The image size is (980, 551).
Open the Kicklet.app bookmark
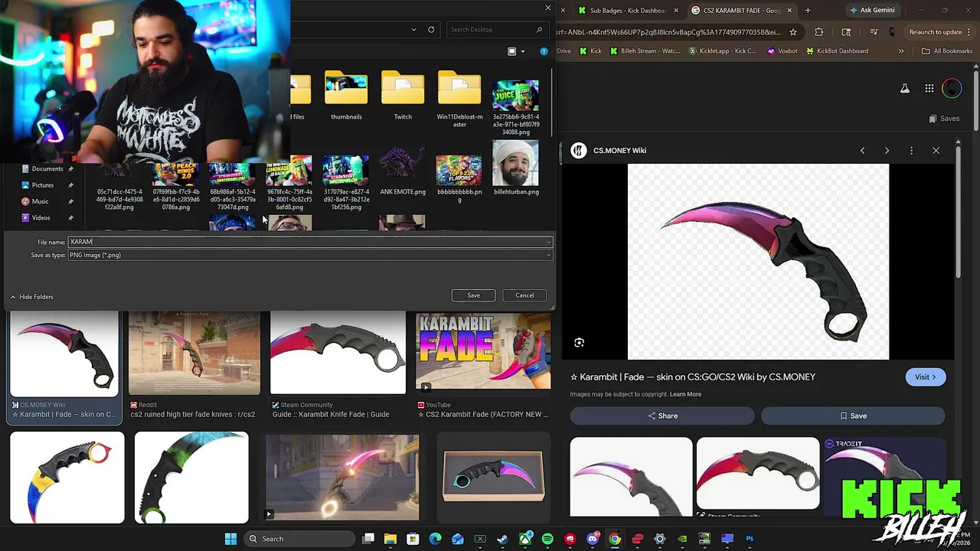pyautogui.click(x=721, y=51)
